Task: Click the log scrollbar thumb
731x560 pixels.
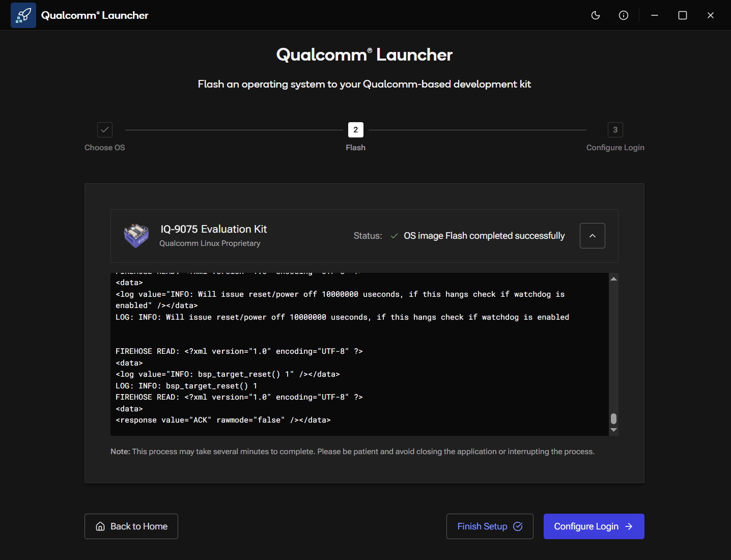Action: [614, 418]
